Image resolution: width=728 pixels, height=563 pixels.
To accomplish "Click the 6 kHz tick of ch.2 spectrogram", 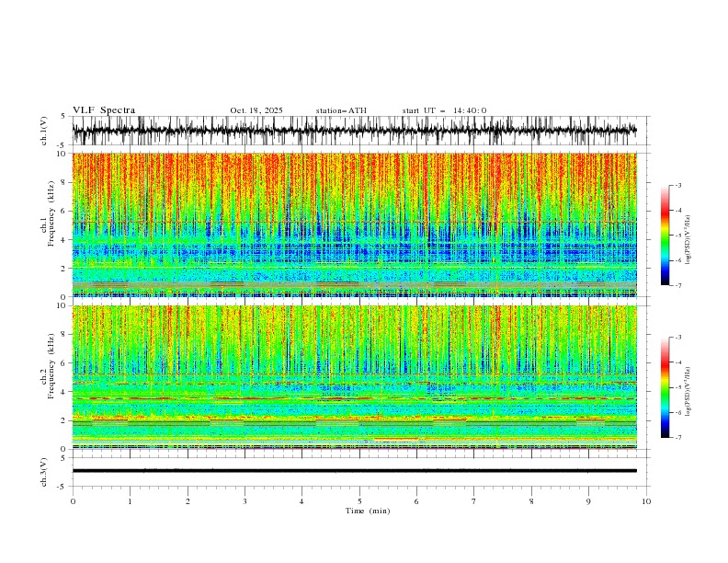I will [x=64, y=362].
